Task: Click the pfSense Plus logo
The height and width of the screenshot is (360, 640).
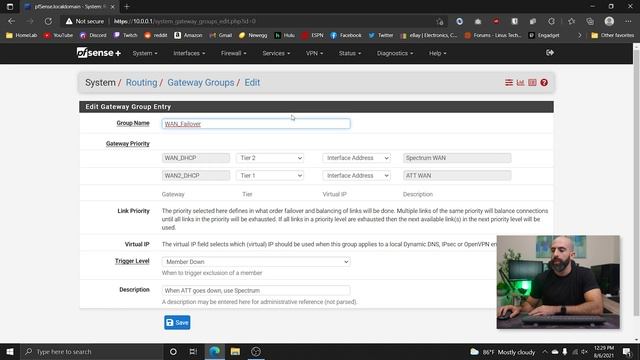Action: click(98, 53)
